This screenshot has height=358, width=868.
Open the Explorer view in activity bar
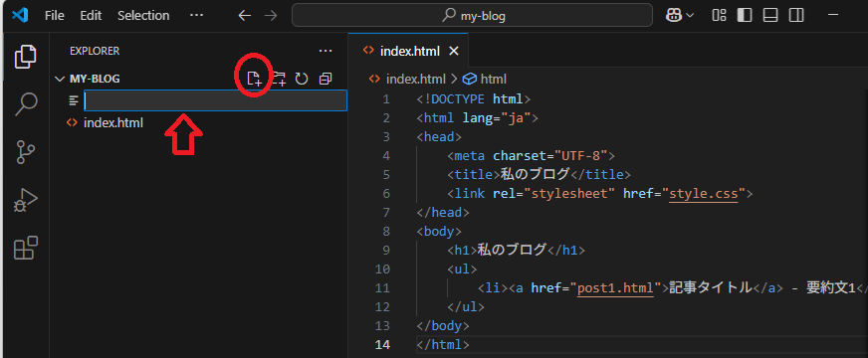26,57
